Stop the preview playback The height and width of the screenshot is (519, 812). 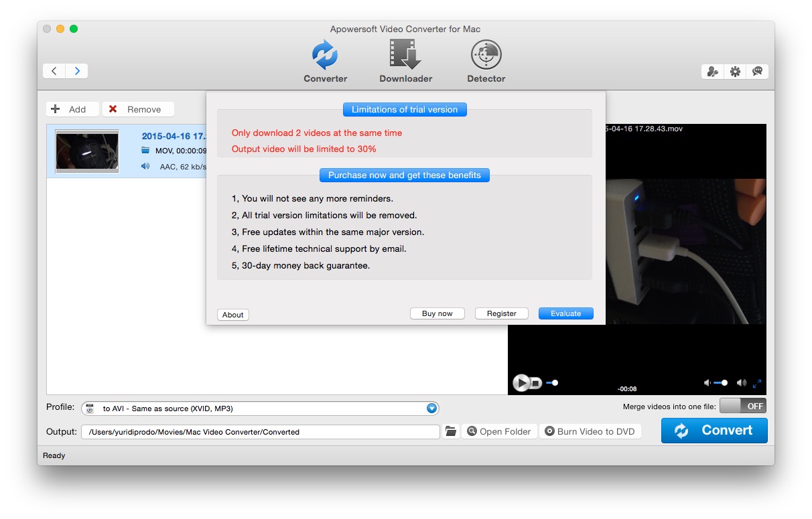click(x=536, y=383)
